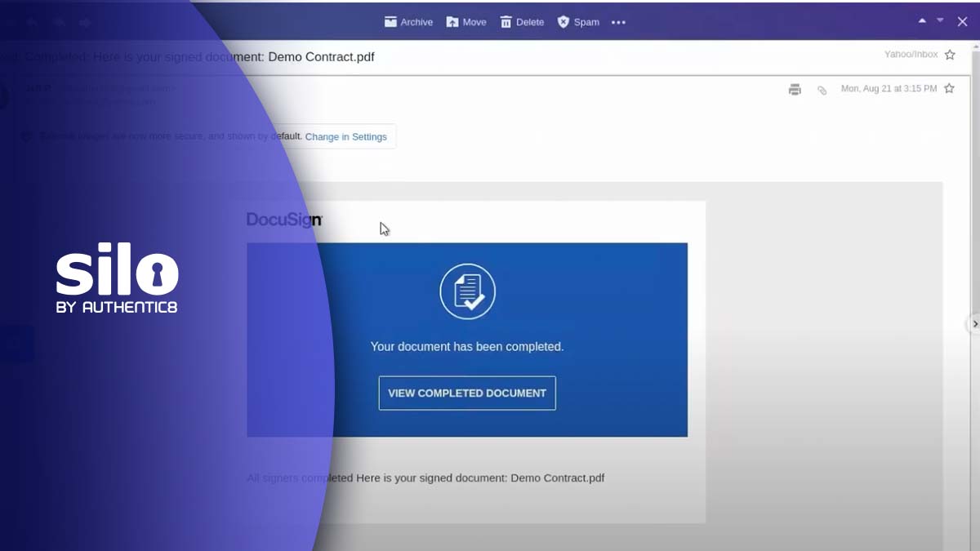The image size is (980, 551).
Task: Open the paperclip attachment icon
Action: click(822, 90)
